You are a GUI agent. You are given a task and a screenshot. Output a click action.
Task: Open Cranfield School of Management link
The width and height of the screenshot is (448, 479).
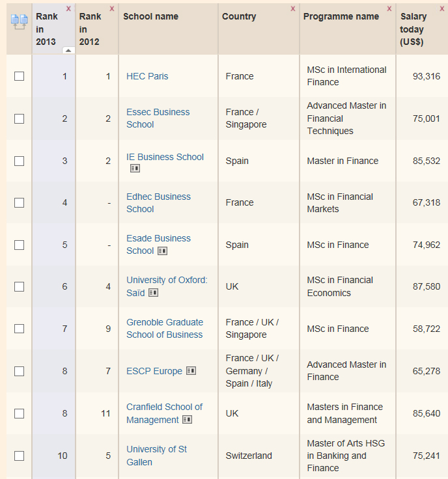(164, 413)
